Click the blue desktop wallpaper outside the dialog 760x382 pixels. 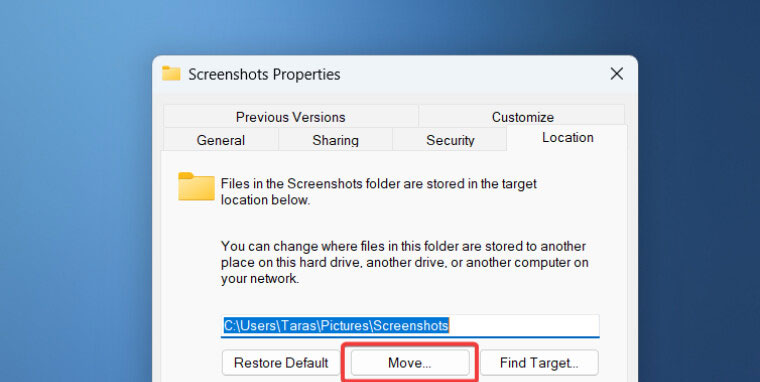[73, 194]
